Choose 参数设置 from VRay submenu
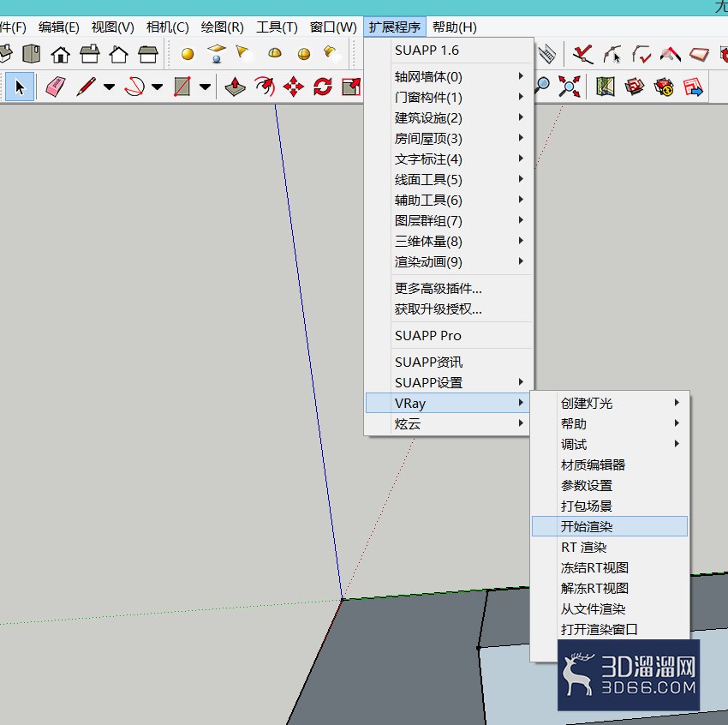Image resolution: width=728 pixels, height=725 pixels. pos(610,485)
